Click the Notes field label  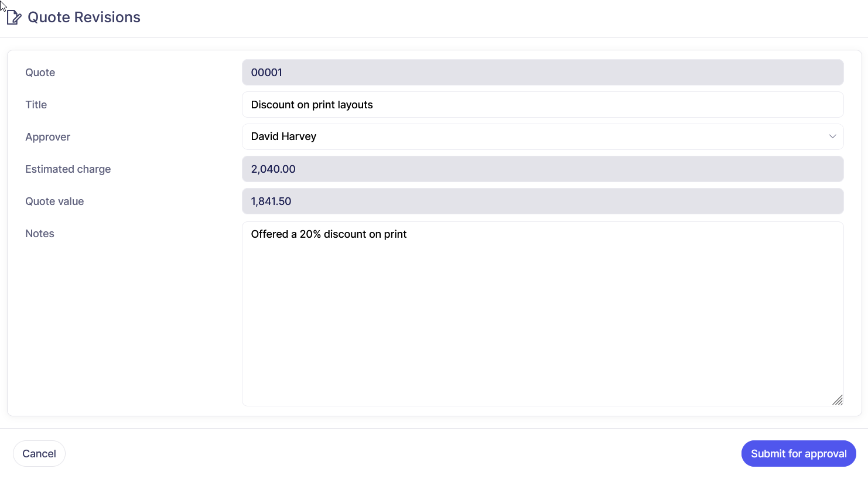(x=39, y=234)
